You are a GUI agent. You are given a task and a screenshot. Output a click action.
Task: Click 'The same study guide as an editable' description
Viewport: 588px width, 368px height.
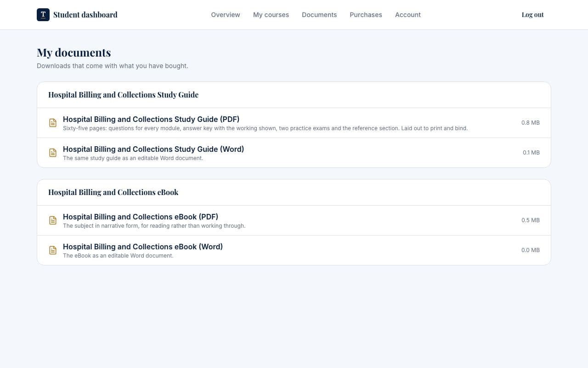tap(133, 158)
